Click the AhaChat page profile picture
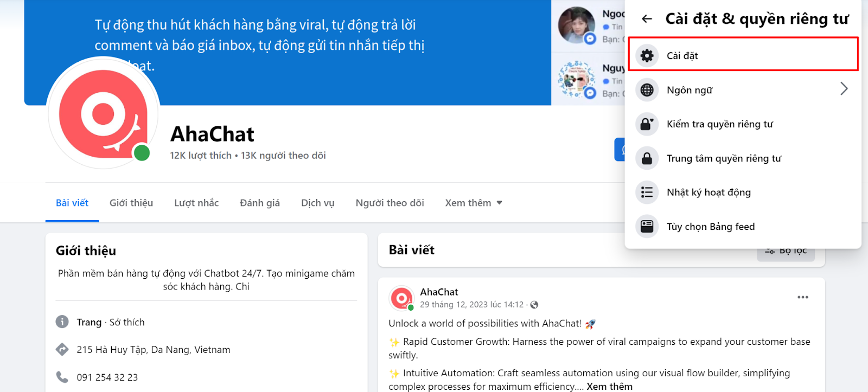 point(103,114)
